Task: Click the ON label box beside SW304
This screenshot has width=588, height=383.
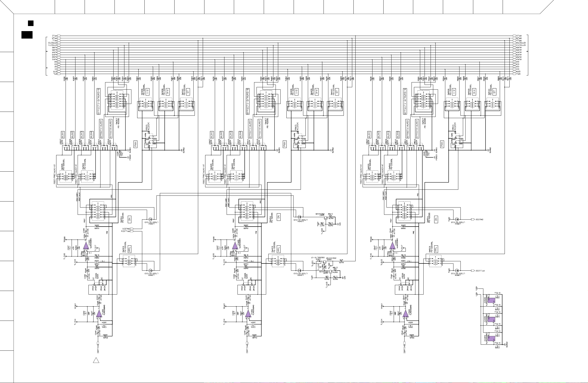Action: [x=129, y=219]
